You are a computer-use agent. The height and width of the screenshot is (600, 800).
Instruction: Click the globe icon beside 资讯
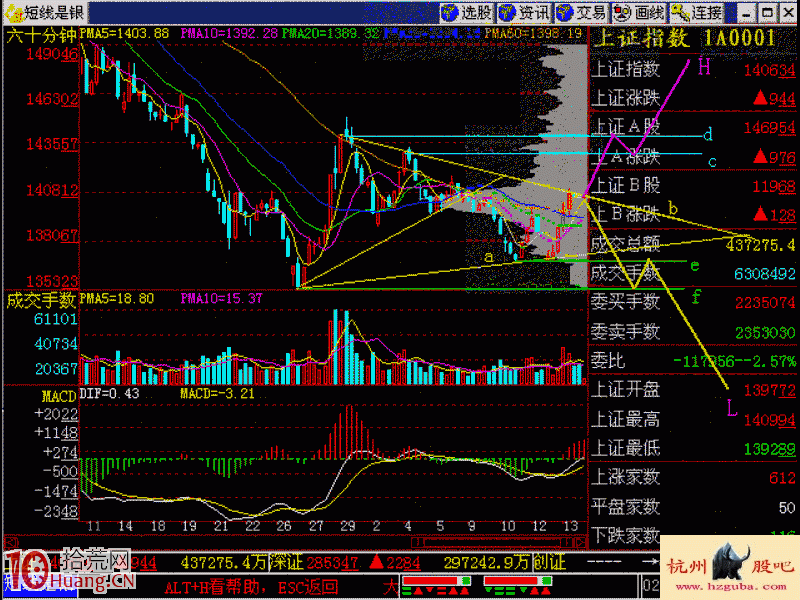pyautogui.click(x=507, y=12)
